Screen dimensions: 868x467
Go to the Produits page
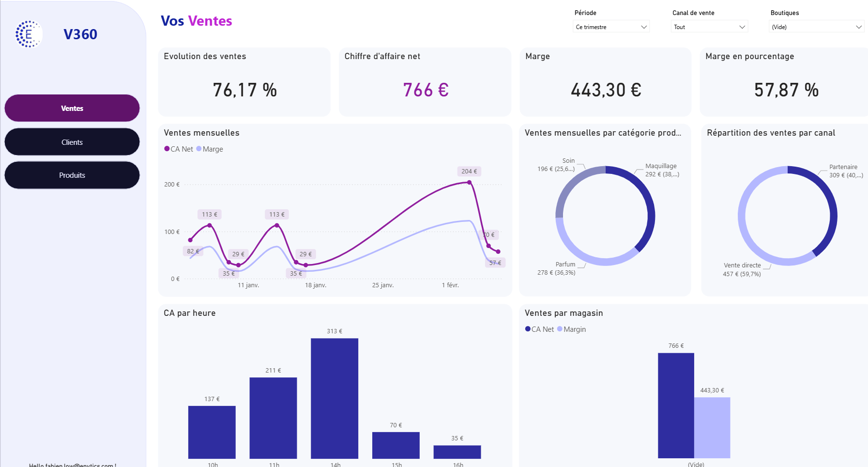(x=72, y=175)
